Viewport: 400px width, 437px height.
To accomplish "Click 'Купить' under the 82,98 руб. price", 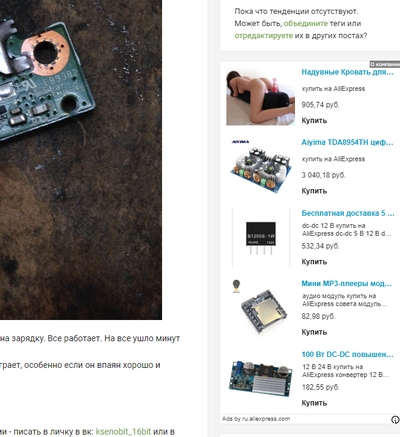I will coord(314,332).
